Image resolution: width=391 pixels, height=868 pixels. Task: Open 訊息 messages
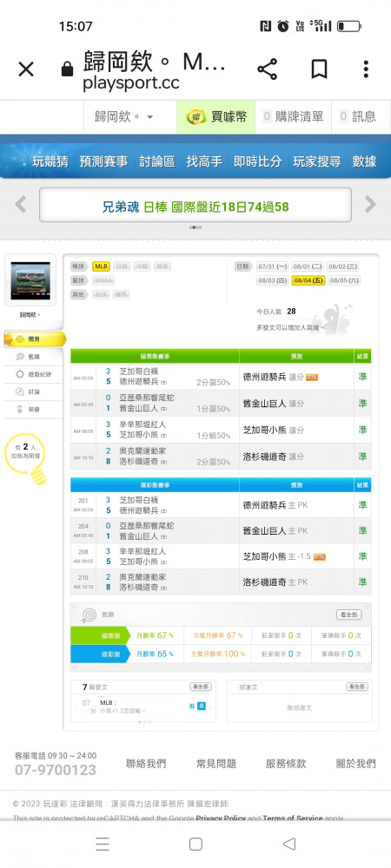358,117
